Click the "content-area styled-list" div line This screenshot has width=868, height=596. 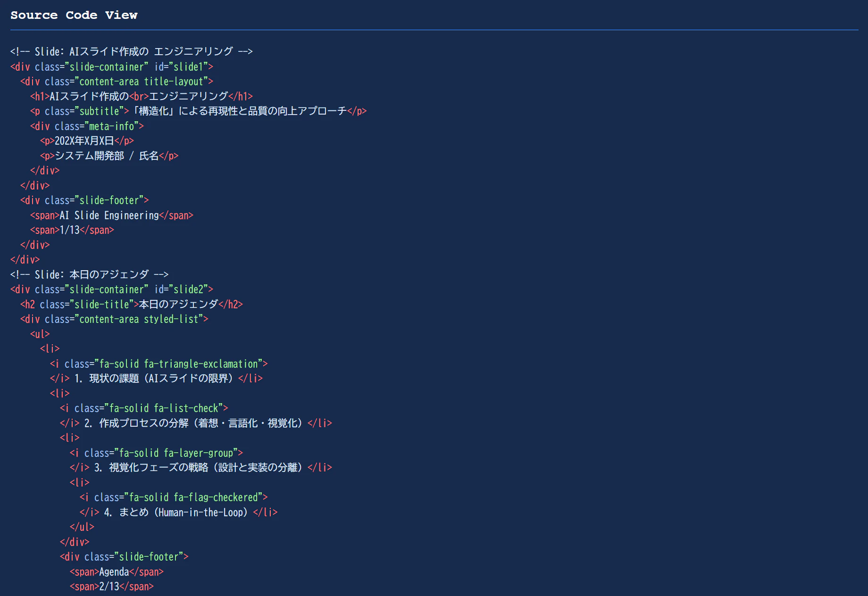pos(114,319)
